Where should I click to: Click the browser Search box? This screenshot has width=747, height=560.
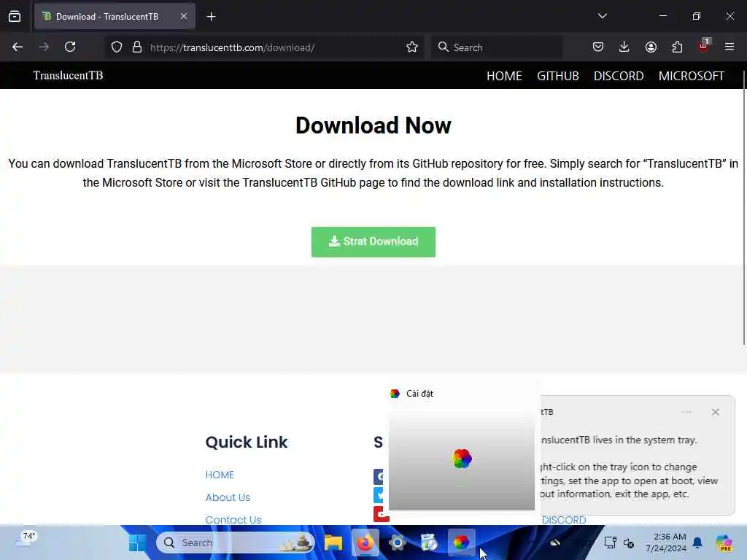(497, 47)
